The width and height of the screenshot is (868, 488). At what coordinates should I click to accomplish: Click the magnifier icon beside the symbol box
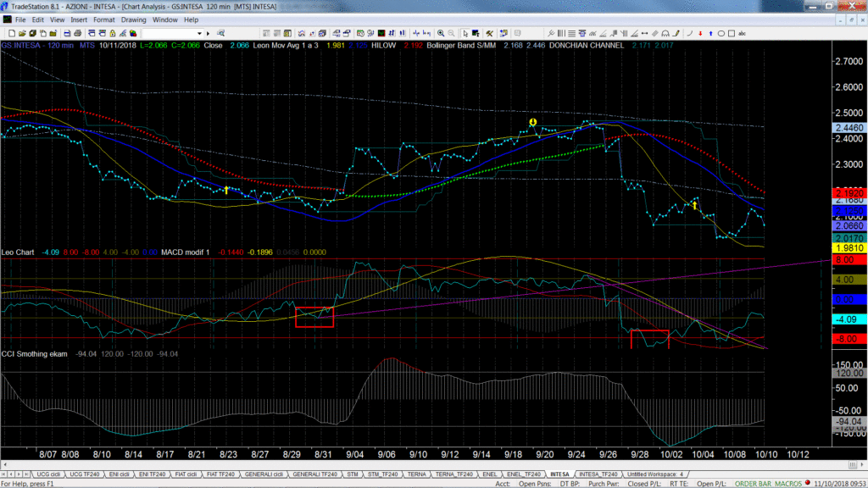click(x=221, y=34)
